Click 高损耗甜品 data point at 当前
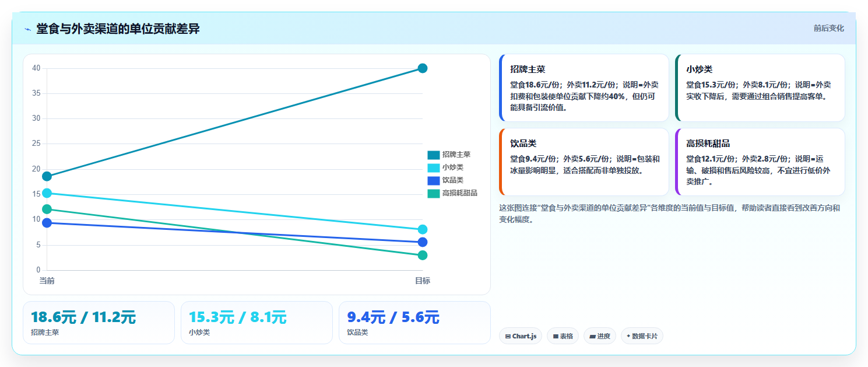The width and height of the screenshot is (868, 367). 47,209
